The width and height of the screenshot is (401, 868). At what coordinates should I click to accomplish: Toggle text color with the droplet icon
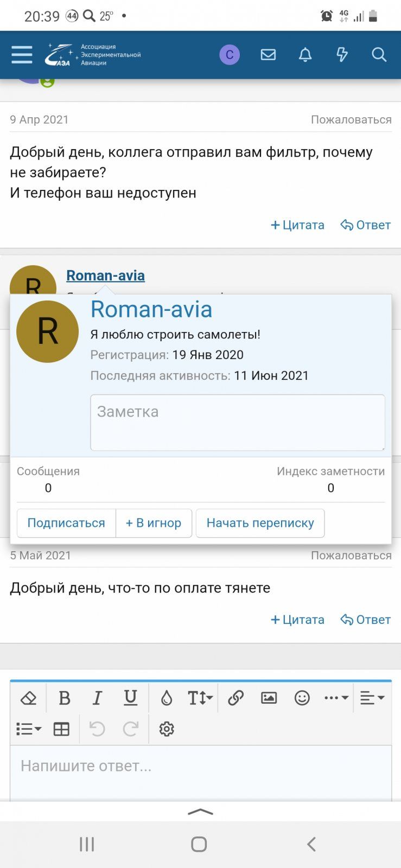coord(166,698)
